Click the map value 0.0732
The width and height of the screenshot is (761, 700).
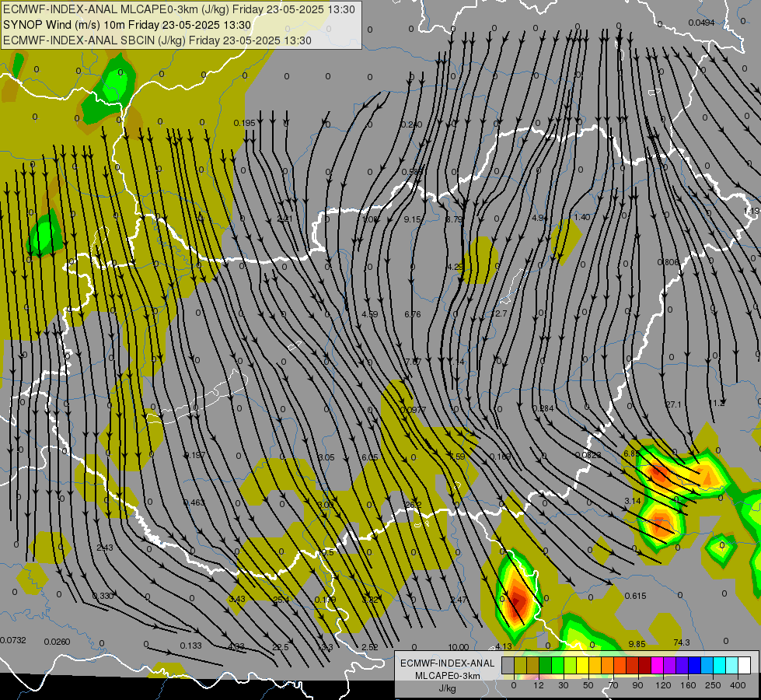coord(13,640)
